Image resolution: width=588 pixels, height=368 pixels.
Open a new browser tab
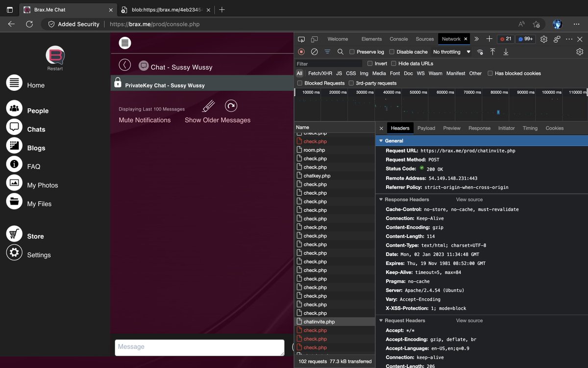[x=222, y=9]
